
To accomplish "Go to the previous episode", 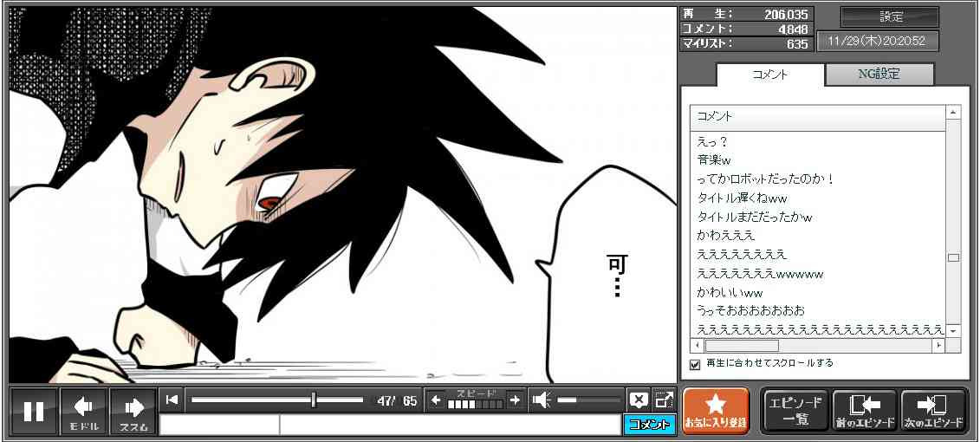I will pyautogui.click(x=865, y=411).
